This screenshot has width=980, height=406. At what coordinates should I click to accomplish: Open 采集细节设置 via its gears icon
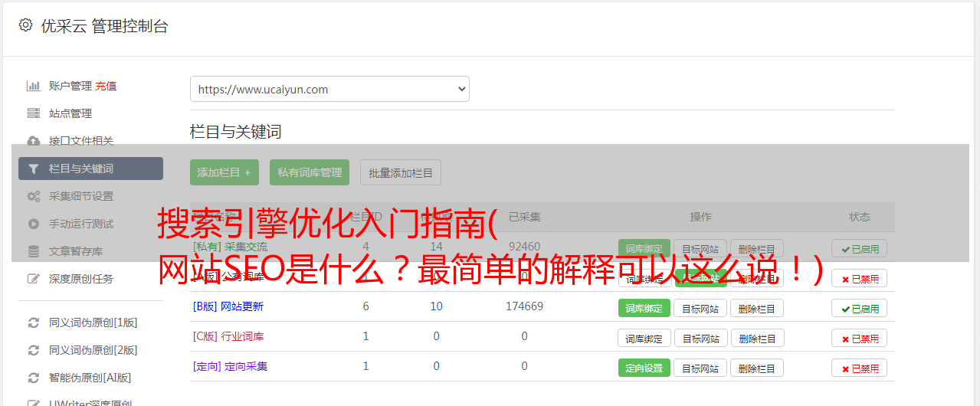pyautogui.click(x=34, y=196)
